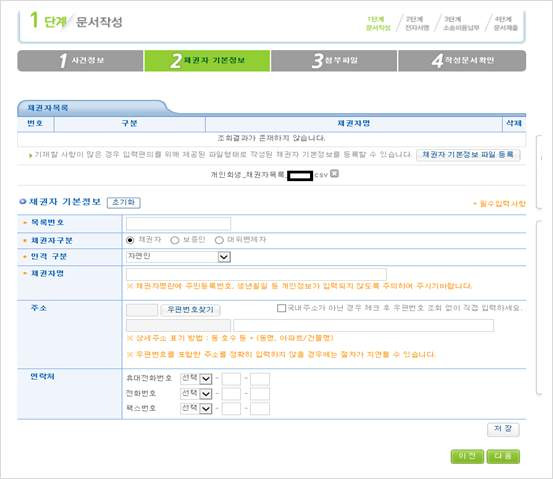Click the 전화번호 last digits field
This screenshot has width=553, height=479.
pyautogui.click(x=260, y=394)
